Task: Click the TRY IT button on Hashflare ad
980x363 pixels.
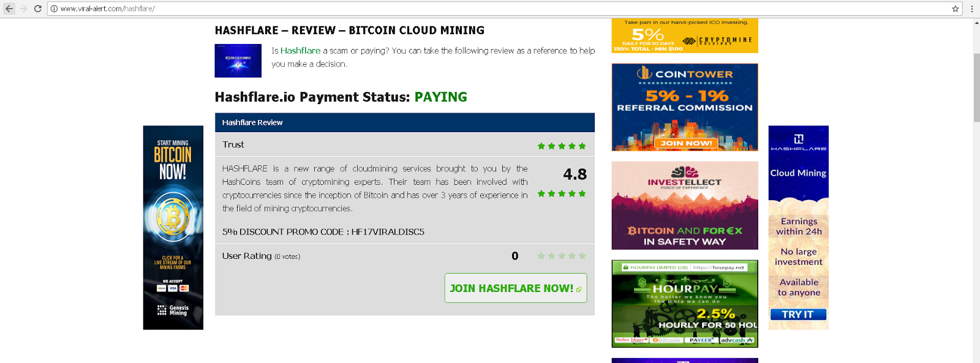Action: pyautogui.click(x=798, y=314)
